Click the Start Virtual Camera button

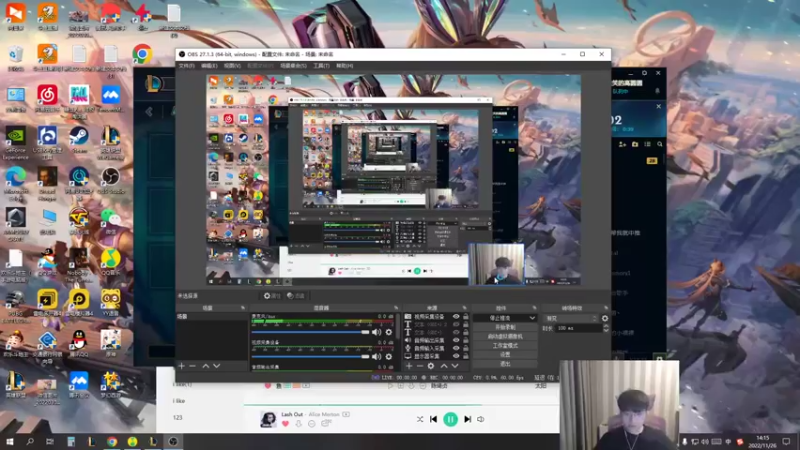[505, 336]
